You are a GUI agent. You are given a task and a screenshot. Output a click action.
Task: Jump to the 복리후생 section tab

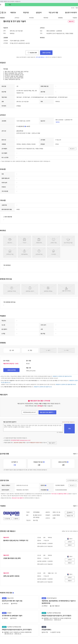pos(46,18)
